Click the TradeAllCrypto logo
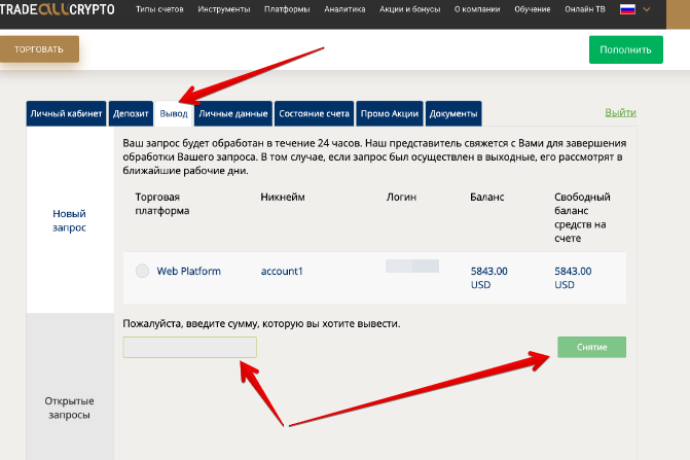 point(57,9)
